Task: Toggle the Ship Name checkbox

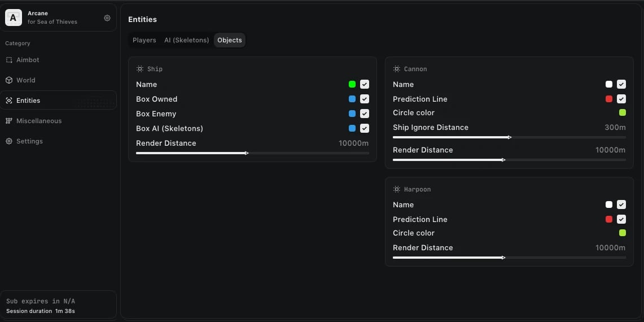Action: point(365,84)
